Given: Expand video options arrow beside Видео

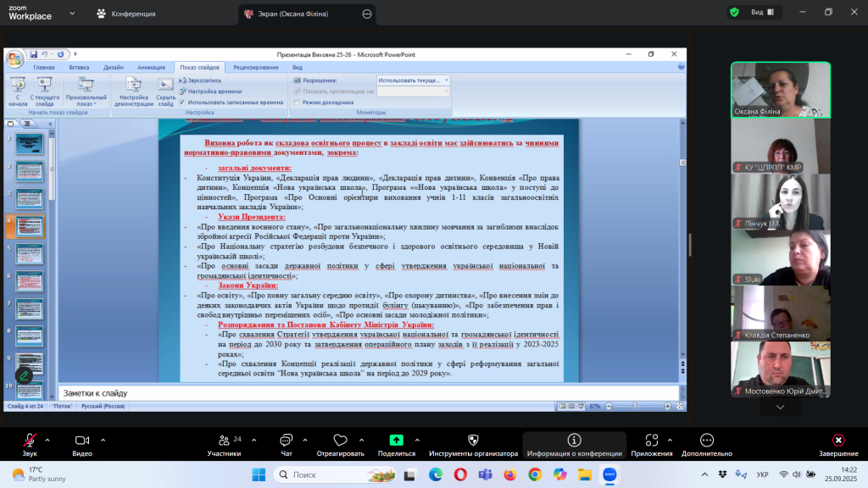Looking at the screenshot, I should pyautogui.click(x=103, y=440).
